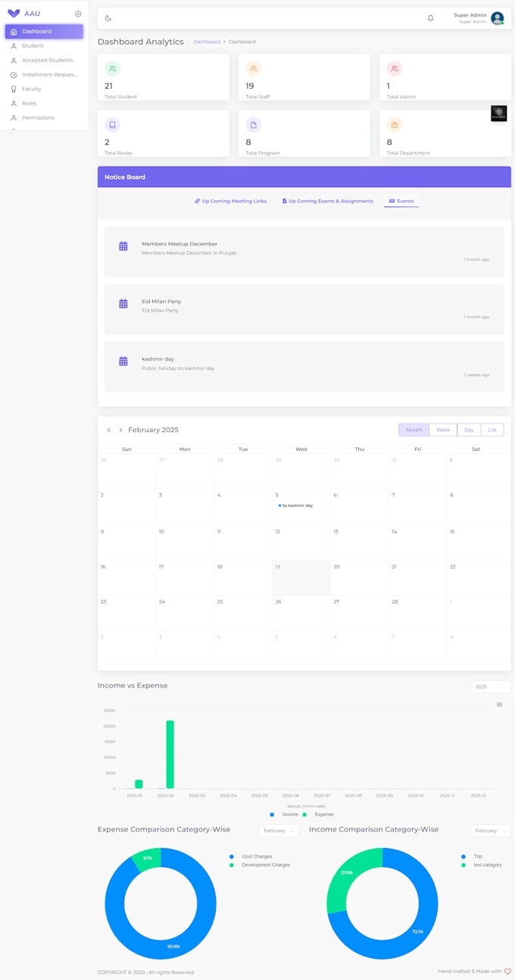Click the Total Department briefcase icon
This screenshot has height=980, width=515.
(x=394, y=125)
